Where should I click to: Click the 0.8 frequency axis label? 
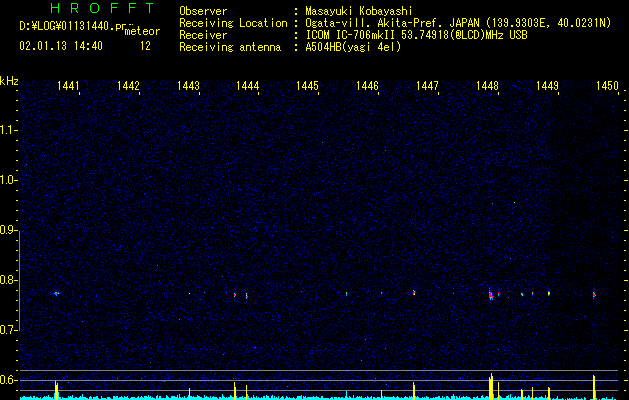coord(8,280)
